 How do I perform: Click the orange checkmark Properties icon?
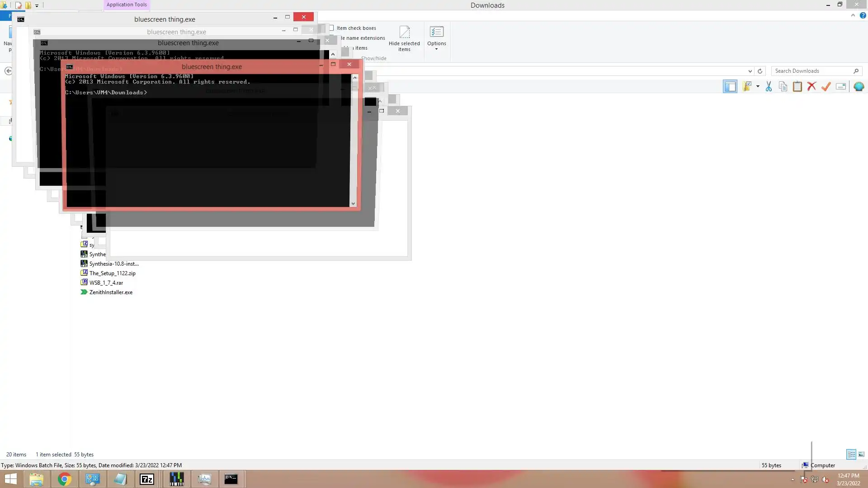(826, 86)
